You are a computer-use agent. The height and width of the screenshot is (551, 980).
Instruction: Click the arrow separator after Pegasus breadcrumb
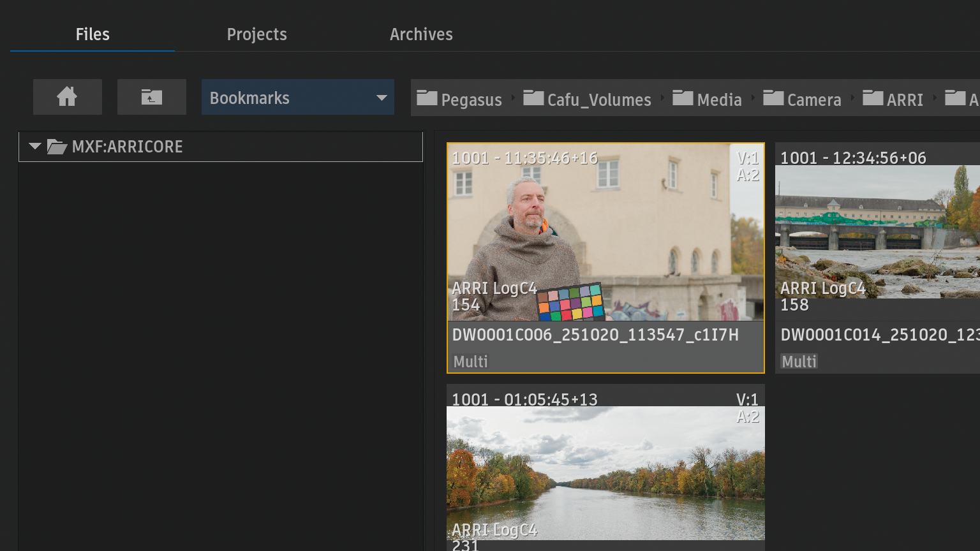(513, 98)
